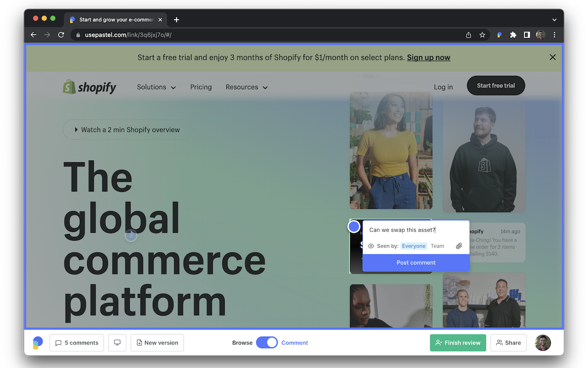Reload the page

tap(61, 35)
